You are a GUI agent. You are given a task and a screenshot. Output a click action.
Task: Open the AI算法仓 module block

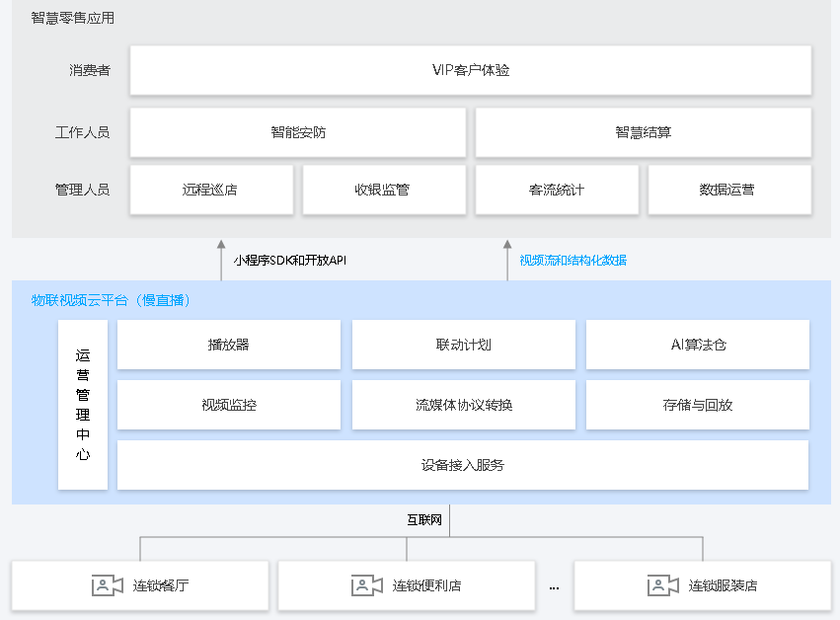(698, 345)
